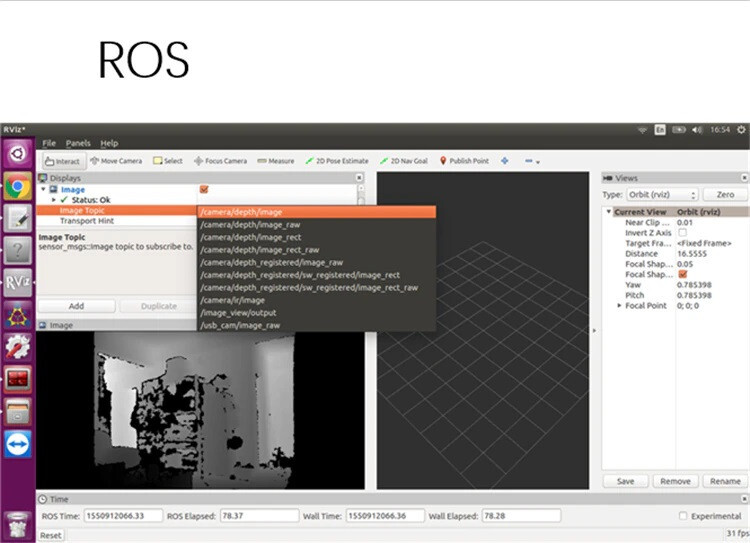The height and width of the screenshot is (543, 750).
Task: Activate the 2D Pose Estimate tool
Action: pyautogui.click(x=337, y=161)
